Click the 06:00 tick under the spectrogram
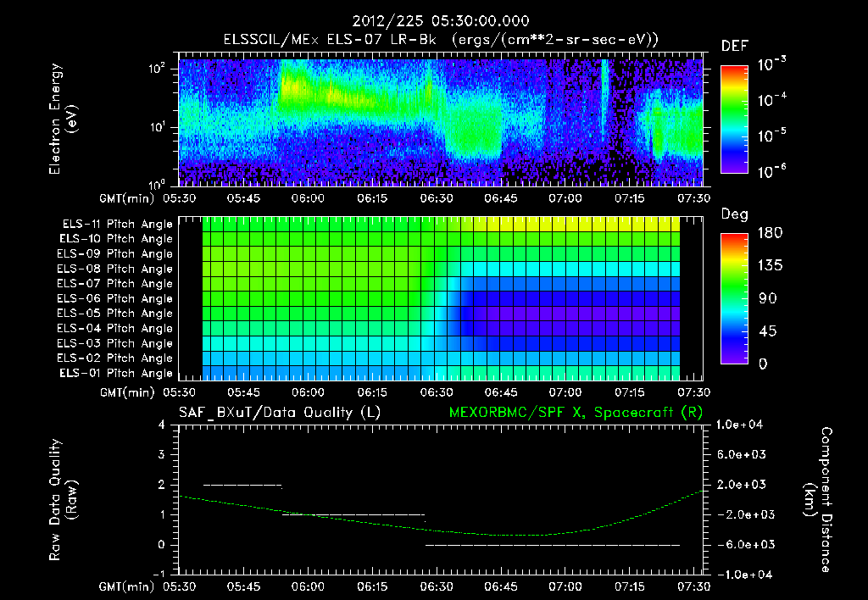 pyautogui.click(x=308, y=198)
